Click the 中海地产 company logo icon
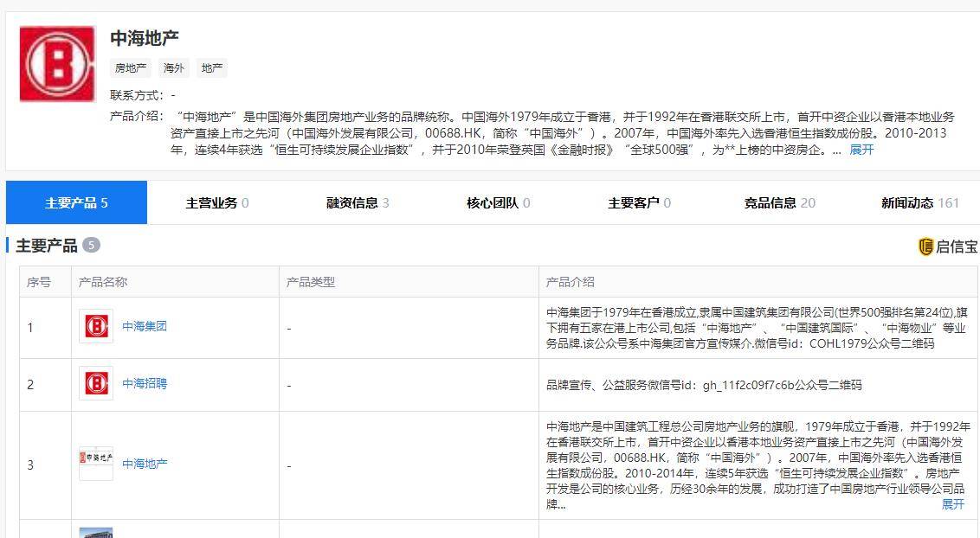The image size is (980, 538). 56,63
